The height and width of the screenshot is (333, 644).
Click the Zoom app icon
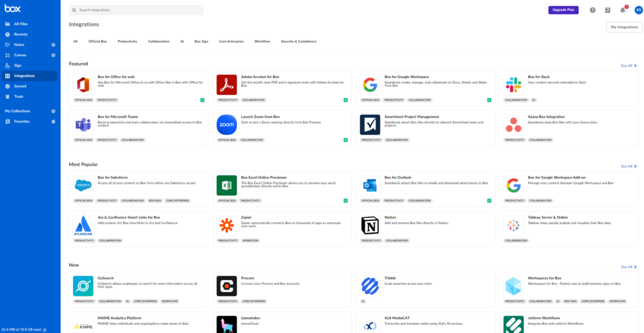226,125
